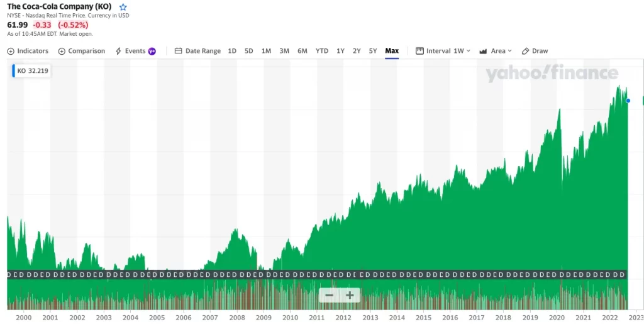Image resolution: width=644 pixels, height=324 pixels.
Task: Open the Indicators plus icon
Action: tap(11, 51)
